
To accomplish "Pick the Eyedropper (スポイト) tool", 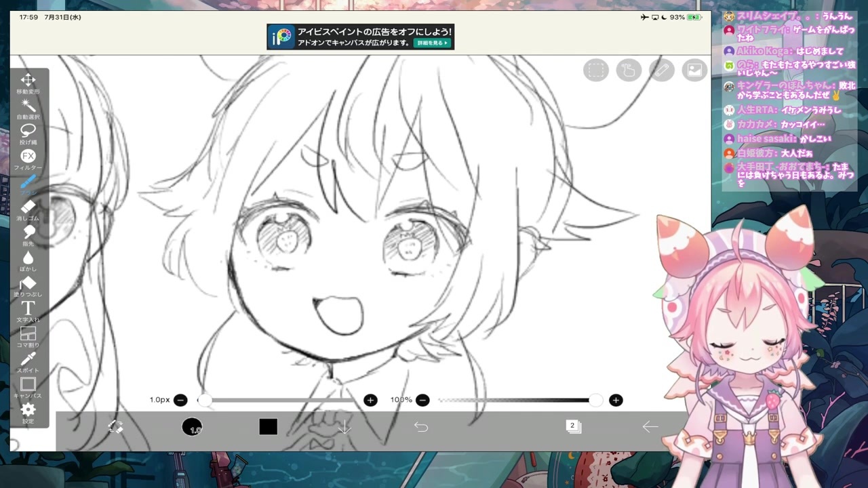I will pos(28,362).
